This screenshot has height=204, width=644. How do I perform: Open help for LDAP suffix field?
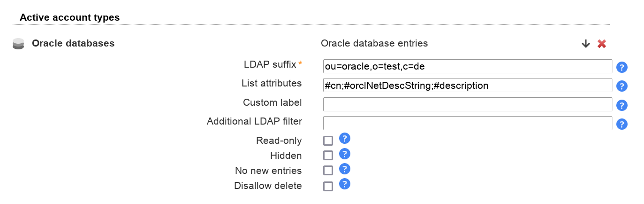point(622,67)
